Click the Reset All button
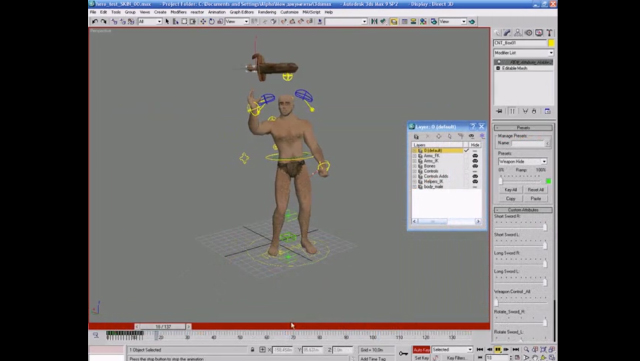The height and width of the screenshot is (361, 640). point(536,190)
